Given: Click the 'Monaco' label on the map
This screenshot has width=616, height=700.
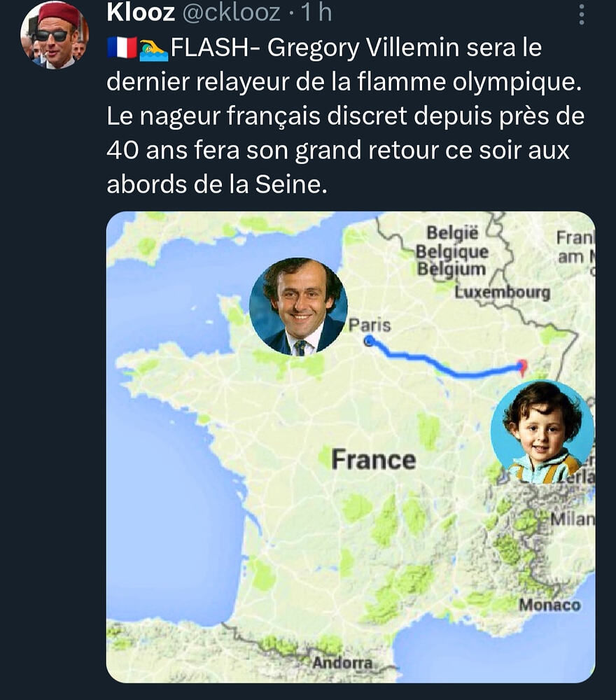Looking at the screenshot, I should pos(549,605).
